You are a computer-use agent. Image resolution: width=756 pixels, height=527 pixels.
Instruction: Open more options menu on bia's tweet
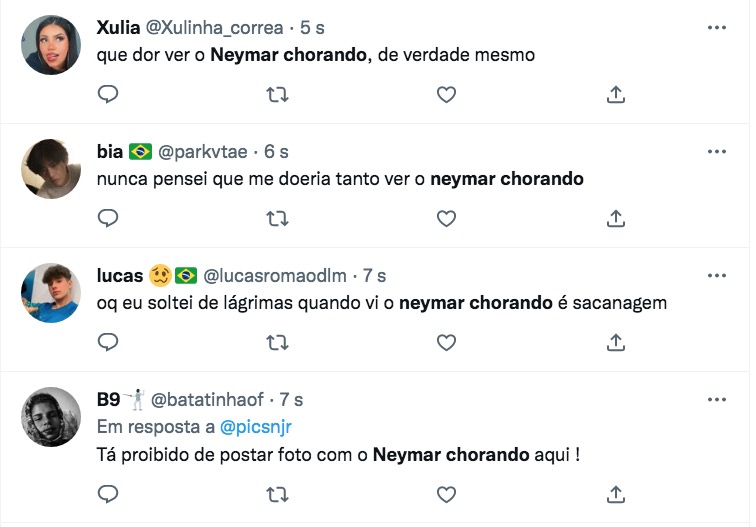(x=716, y=152)
